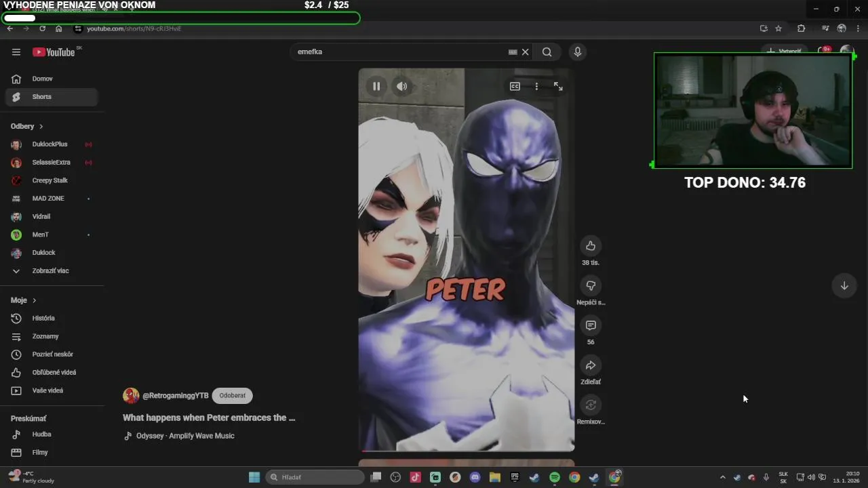The image size is (868, 488).
Task: Like the Short with thumbs up
Action: click(591, 245)
